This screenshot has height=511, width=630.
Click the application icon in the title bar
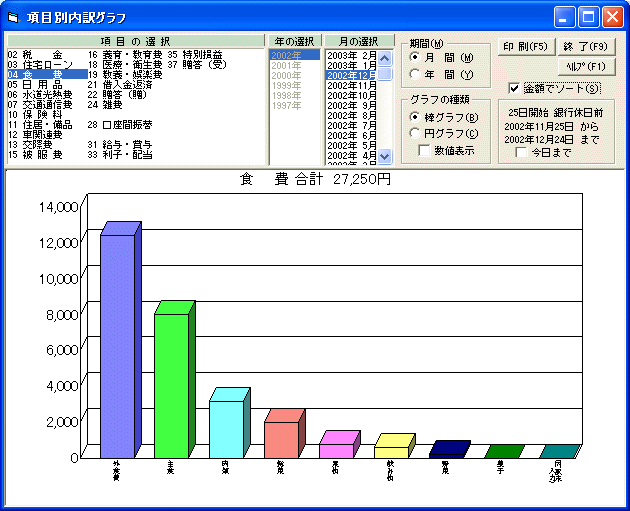click(14, 16)
